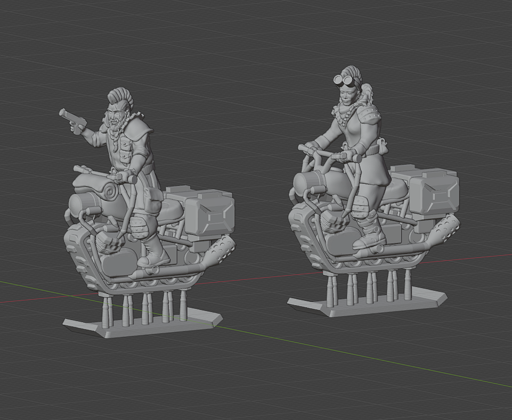
Task: Click the left model's flat base plate
Action: (x=143, y=327)
